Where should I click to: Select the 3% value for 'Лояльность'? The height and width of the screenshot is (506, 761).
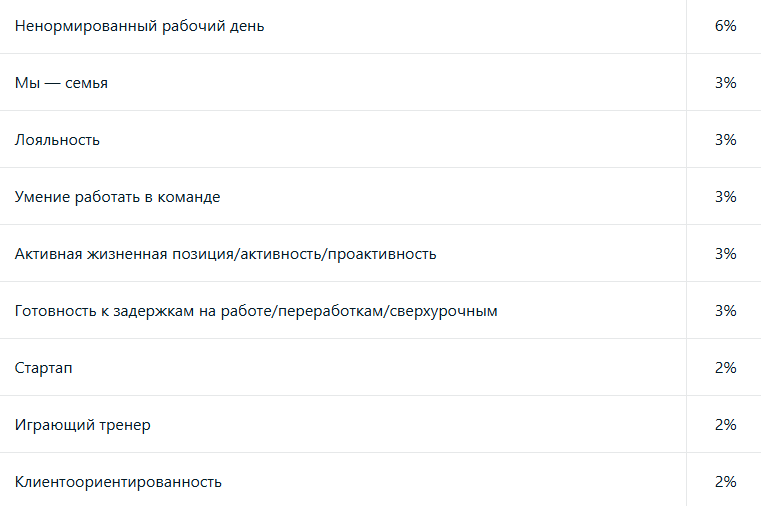click(x=726, y=140)
